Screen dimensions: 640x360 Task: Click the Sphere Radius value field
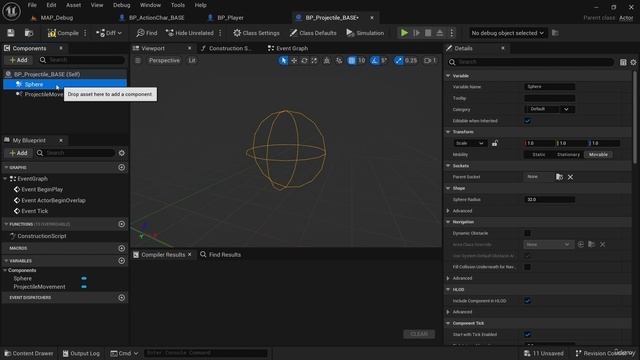tap(549, 200)
